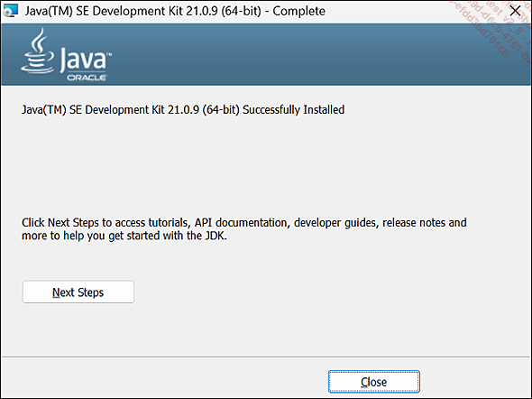The width and height of the screenshot is (532, 399).
Task: Click the word Complete in the title
Action: (x=298, y=11)
